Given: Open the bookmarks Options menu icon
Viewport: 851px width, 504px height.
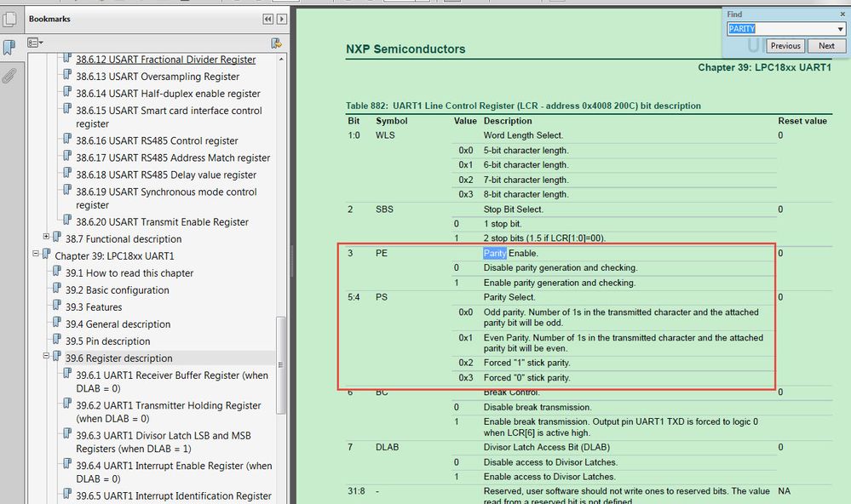Looking at the screenshot, I should pyautogui.click(x=35, y=43).
